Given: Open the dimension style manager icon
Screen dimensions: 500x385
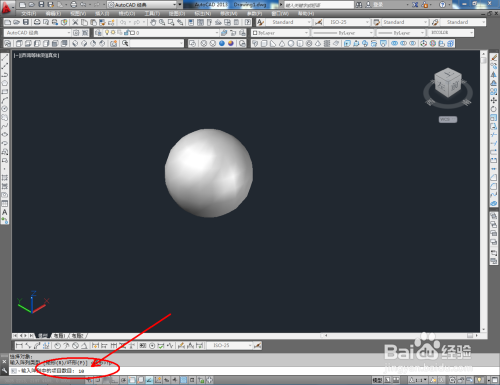Looking at the screenshot, I should pyautogui.click(x=319, y=22).
